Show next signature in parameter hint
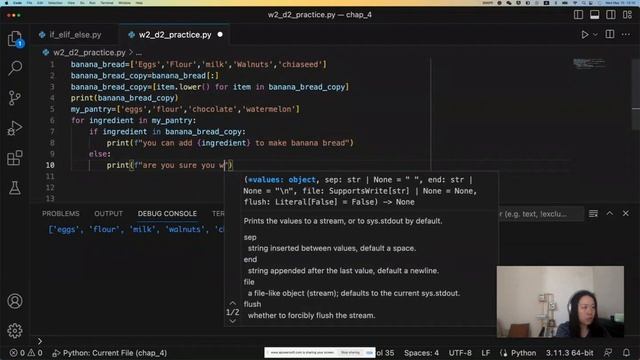The height and width of the screenshot is (360, 640). 232,321
